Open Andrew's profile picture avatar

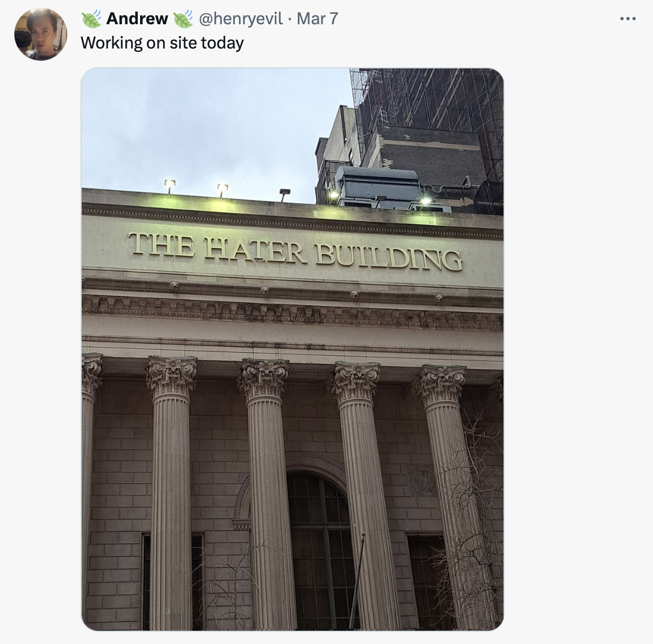(x=40, y=34)
